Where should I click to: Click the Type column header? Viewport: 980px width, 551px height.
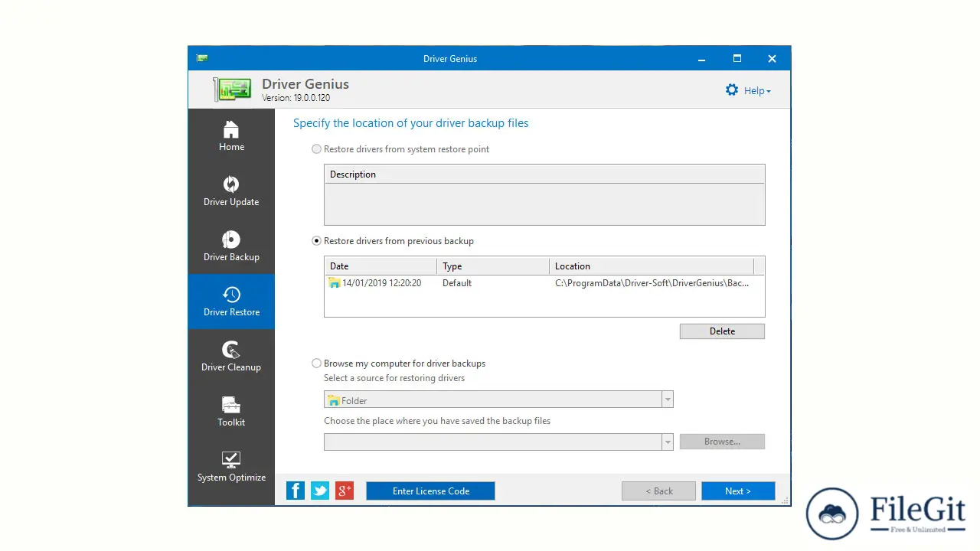[493, 266]
